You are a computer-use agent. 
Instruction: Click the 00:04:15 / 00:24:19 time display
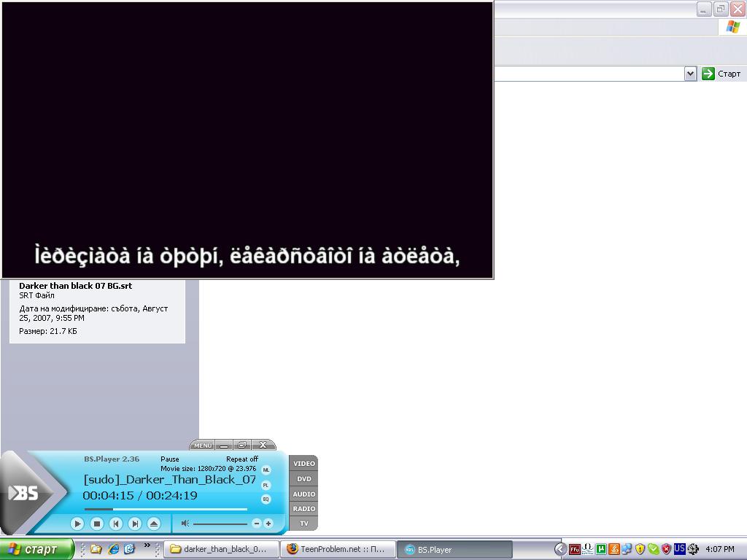pyautogui.click(x=140, y=496)
